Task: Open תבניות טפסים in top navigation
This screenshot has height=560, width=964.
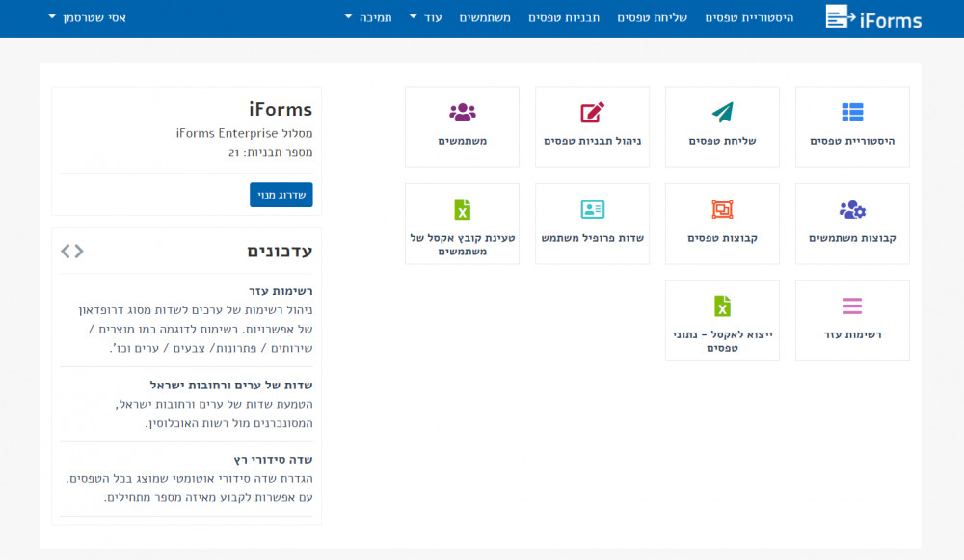Action: pos(564,17)
